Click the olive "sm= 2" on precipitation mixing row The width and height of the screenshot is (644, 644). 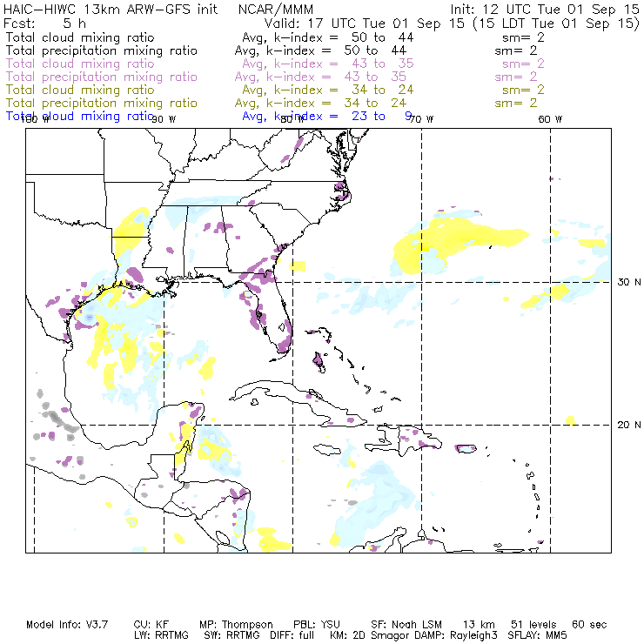pos(516,103)
